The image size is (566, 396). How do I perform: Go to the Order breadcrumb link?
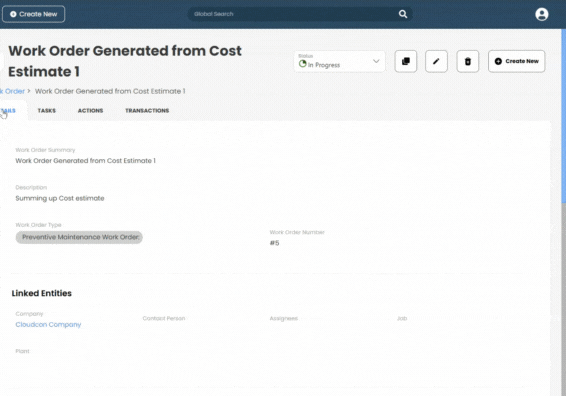pos(12,91)
